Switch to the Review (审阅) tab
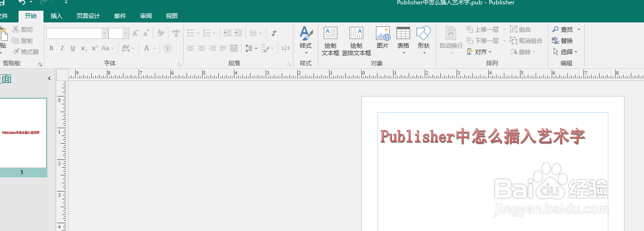This screenshot has height=231, width=644. pyautogui.click(x=146, y=16)
